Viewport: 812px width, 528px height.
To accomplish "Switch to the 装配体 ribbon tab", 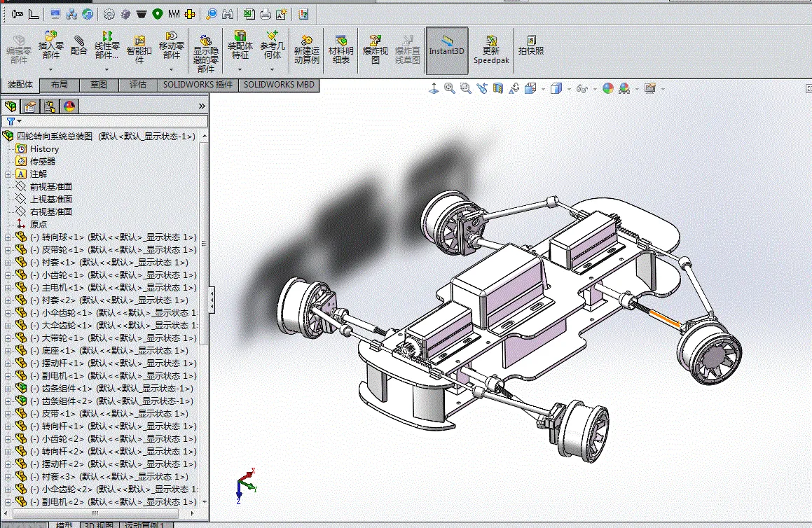I will coord(20,84).
